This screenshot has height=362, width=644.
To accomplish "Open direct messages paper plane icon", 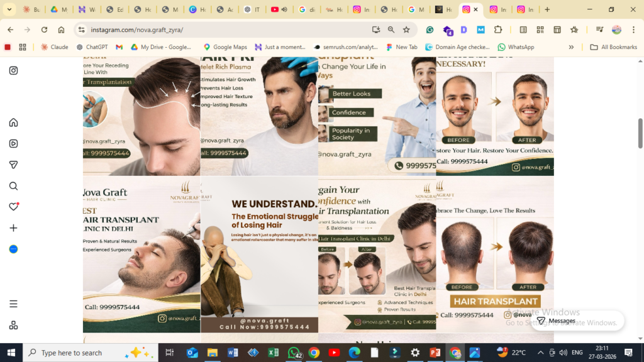I will (x=13, y=165).
